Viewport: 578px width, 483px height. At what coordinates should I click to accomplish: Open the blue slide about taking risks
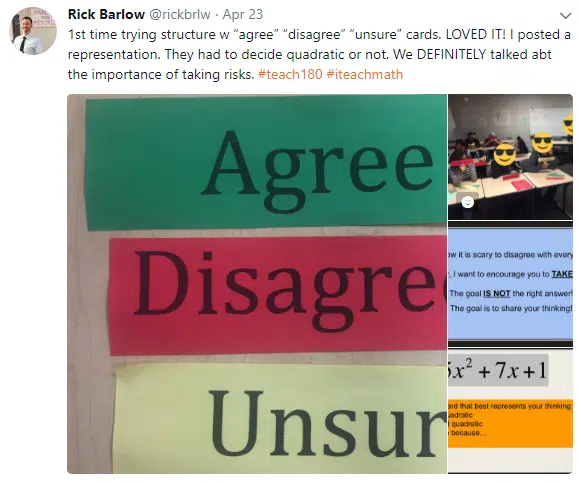[511, 284]
